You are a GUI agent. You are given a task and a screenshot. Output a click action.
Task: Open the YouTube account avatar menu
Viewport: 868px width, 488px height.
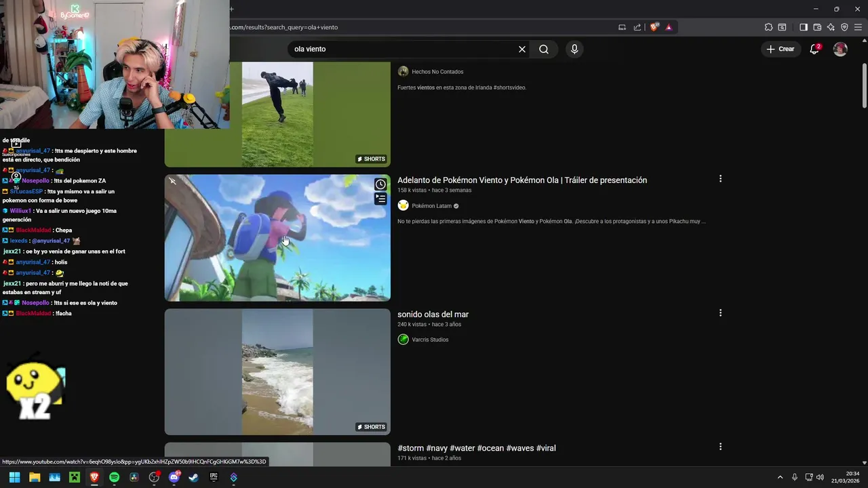(x=840, y=49)
